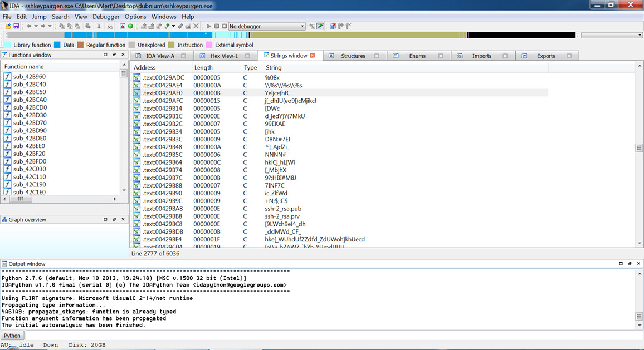Image resolution: width=644 pixels, height=350 pixels.
Task: Switch to the Imports tab
Action: [481, 56]
